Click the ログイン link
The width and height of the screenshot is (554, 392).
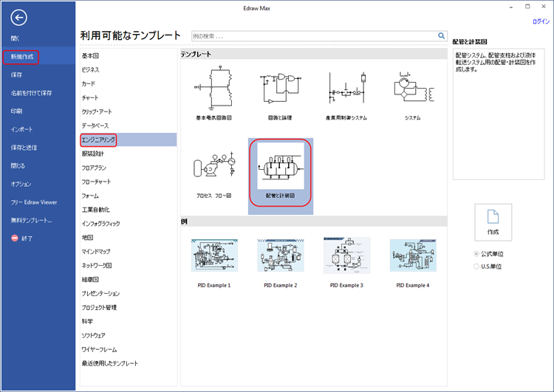click(x=541, y=22)
